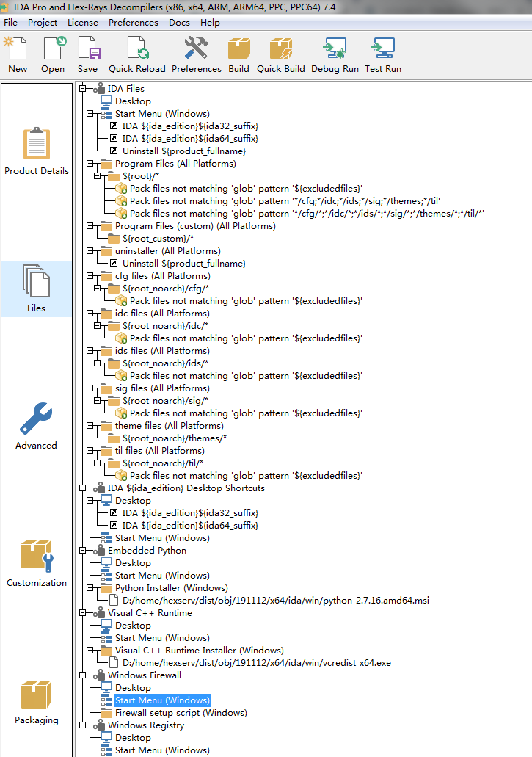Select IDA ${ida_edition} Desktop Shortcuts component
Viewport: 532px width, 757px height.
[186, 488]
